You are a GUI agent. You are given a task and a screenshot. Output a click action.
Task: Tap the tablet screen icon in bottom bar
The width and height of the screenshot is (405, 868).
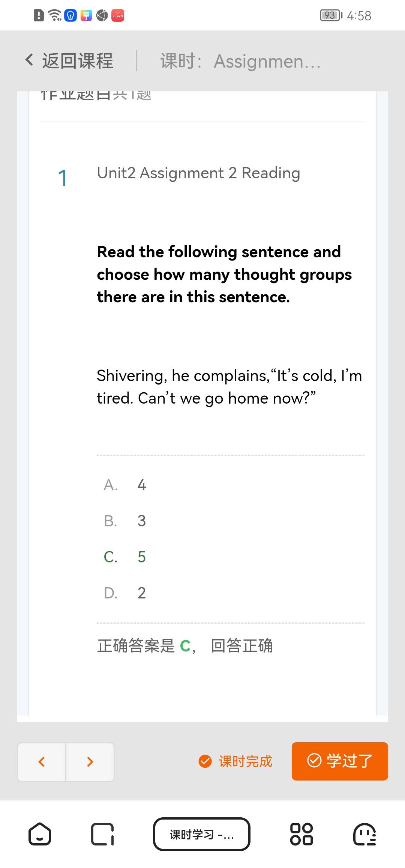click(102, 834)
